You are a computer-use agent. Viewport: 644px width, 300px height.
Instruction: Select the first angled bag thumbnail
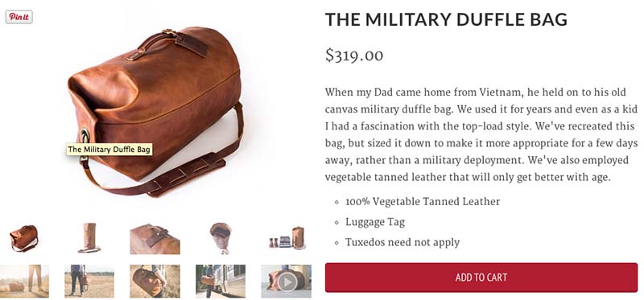pos(24,238)
